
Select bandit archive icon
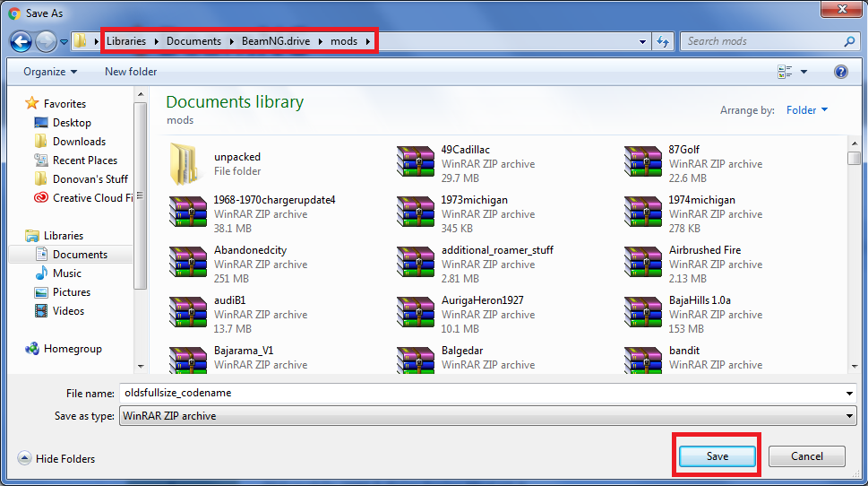point(642,360)
